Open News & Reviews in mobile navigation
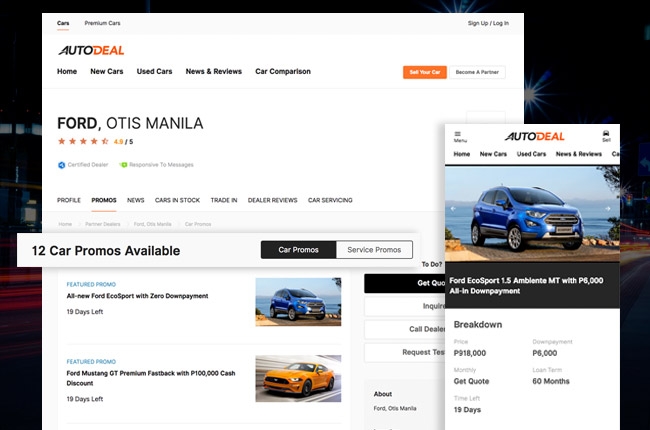The image size is (650, 430). pos(579,154)
